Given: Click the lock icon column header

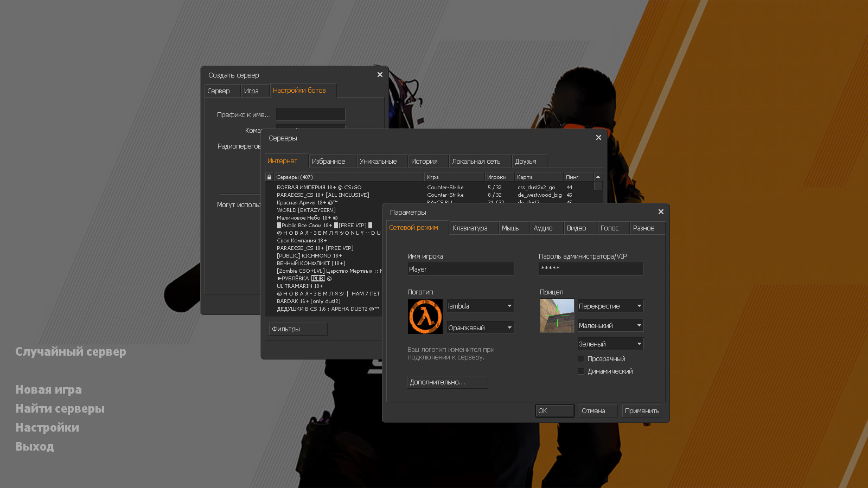Looking at the screenshot, I should click(x=269, y=177).
